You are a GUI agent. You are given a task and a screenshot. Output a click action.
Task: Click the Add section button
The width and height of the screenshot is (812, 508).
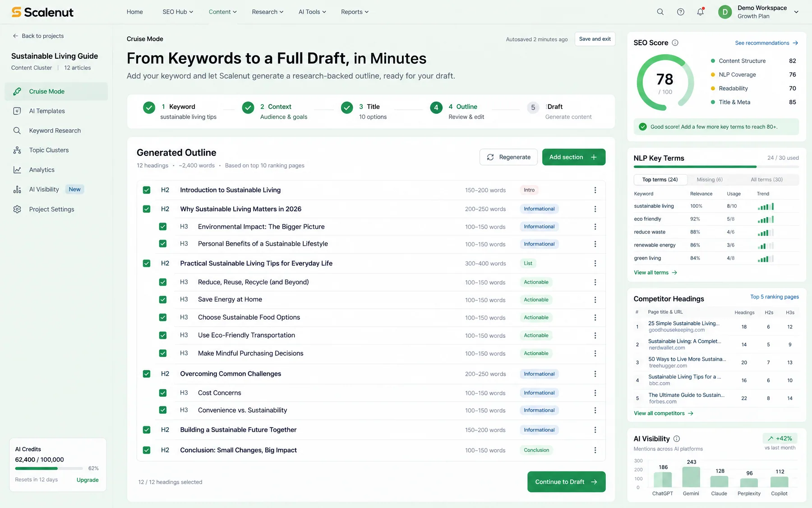coord(573,157)
